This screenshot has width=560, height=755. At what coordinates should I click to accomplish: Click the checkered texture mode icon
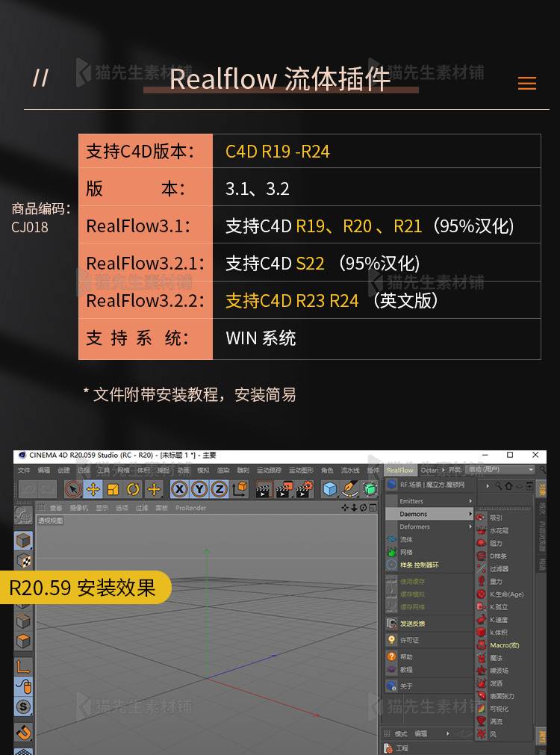tap(23, 561)
